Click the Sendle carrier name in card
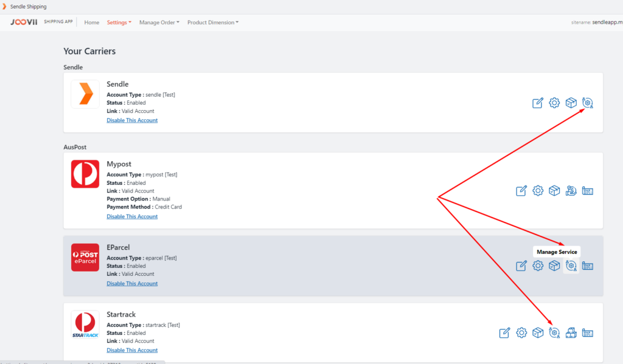 click(x=117, y=84)
